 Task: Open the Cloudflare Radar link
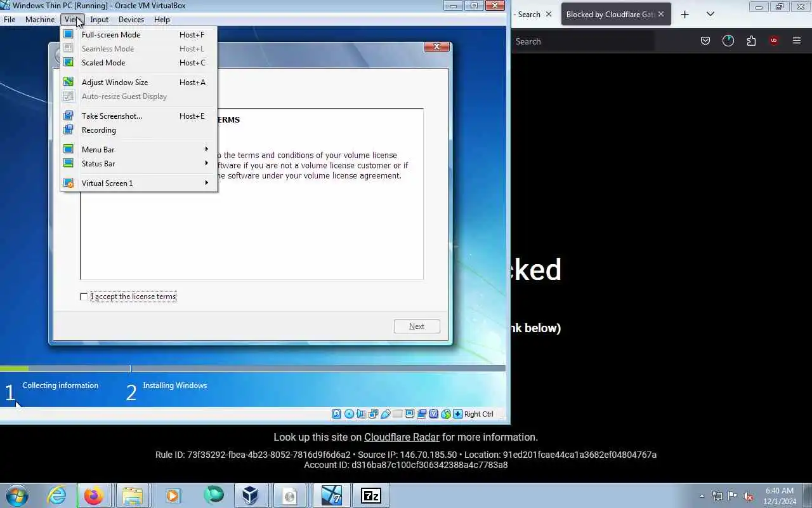point(402,437)
